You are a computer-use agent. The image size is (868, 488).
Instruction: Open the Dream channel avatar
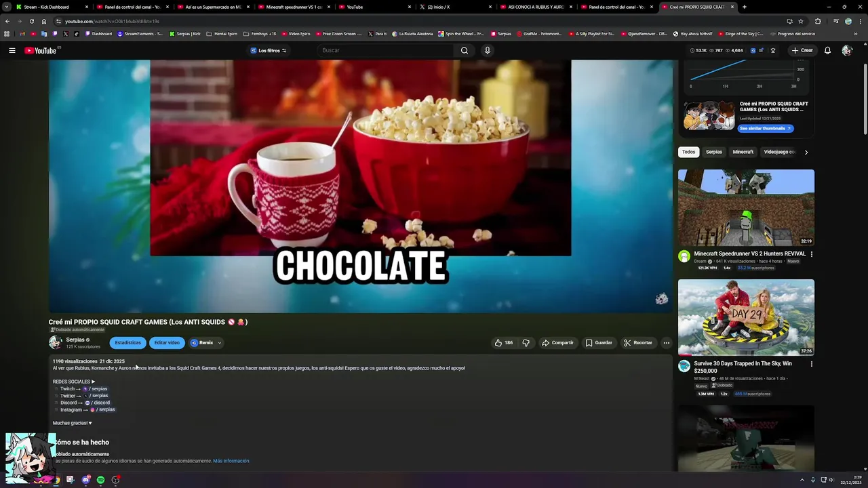[x=684, y=256]
